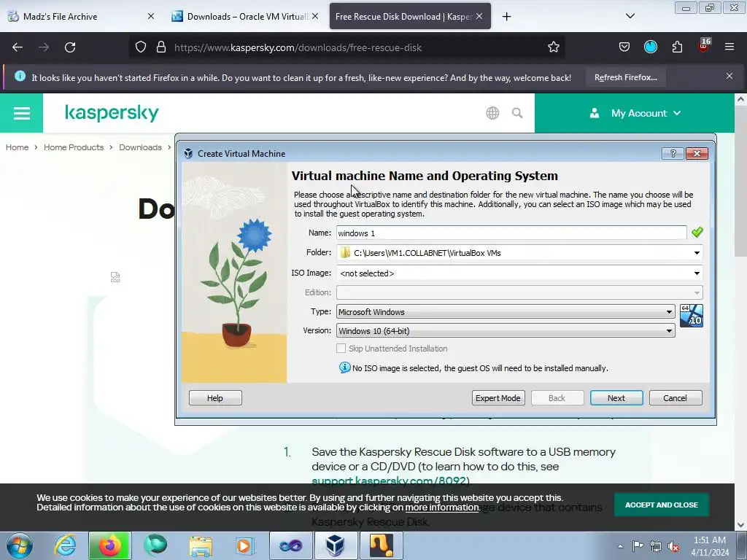Reload the Kaspersky page
This screenshot has width=747, height=560.
tap(70, 47)
